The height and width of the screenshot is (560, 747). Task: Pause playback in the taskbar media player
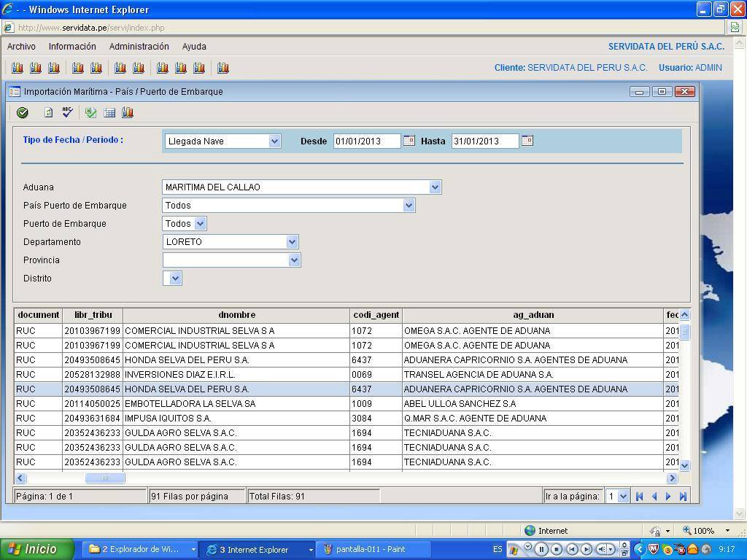pyautogui.click(x=541, y=549)
